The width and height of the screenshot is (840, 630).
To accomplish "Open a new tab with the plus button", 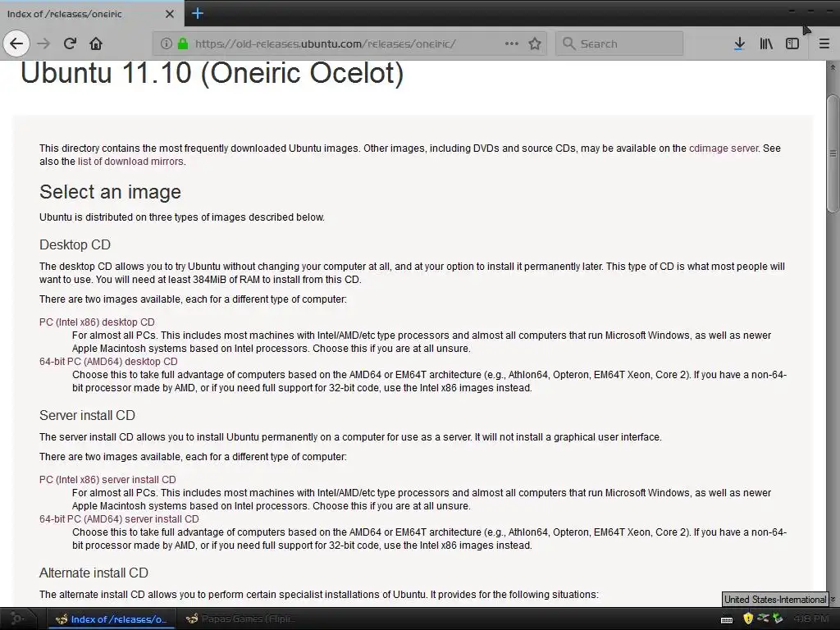I will (198, 13).
